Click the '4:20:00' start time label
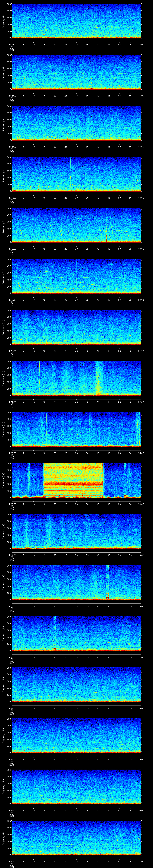Viewport: 153px width, 868px height. tap(12, 351)
